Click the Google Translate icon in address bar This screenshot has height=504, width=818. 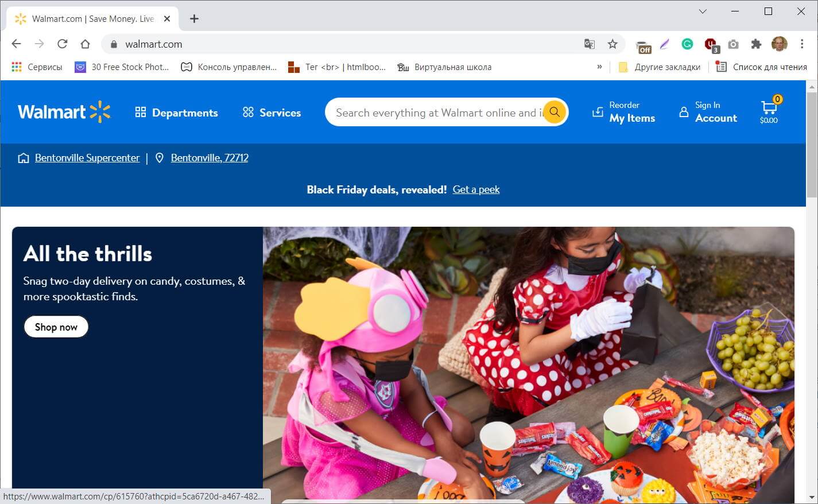(x=590, y=44)
